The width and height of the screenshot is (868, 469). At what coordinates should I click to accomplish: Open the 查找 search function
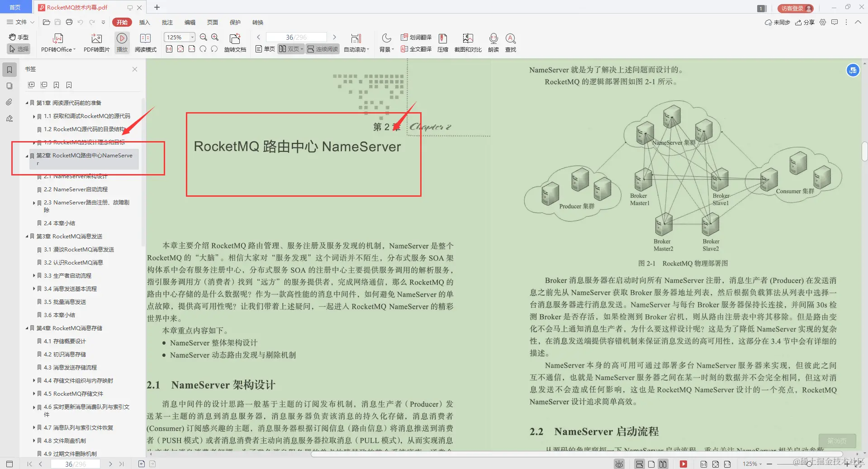(x=511, y=42)
